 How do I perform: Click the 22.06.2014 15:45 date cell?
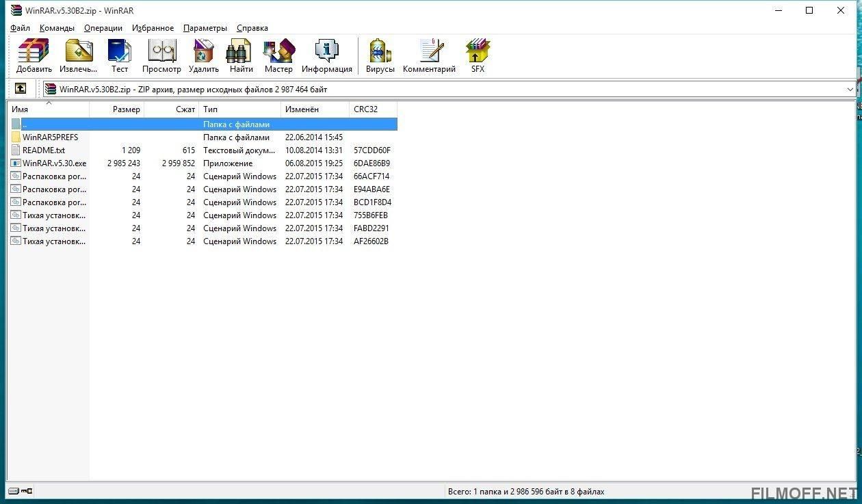(x=313, y=137)
